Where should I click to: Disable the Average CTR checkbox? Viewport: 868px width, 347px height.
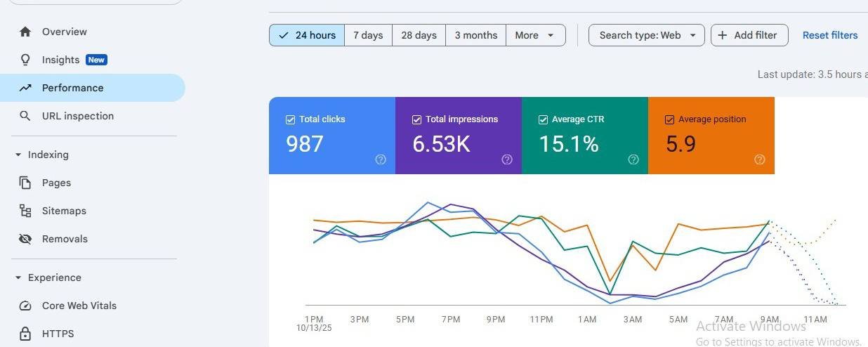click(x=543, y=119)
